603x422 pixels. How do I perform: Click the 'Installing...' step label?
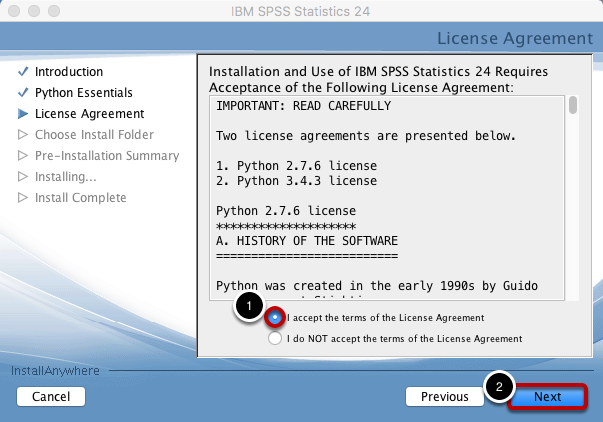coord(65,177)
